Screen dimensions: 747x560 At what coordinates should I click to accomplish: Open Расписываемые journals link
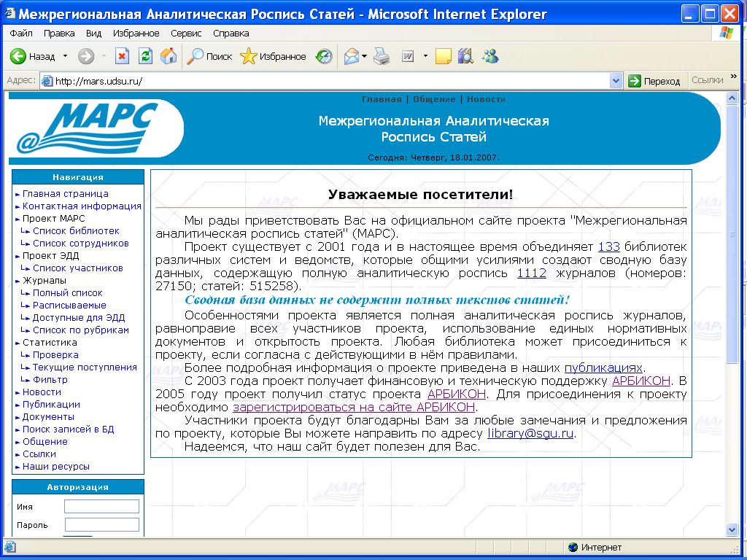coord(69,306)
